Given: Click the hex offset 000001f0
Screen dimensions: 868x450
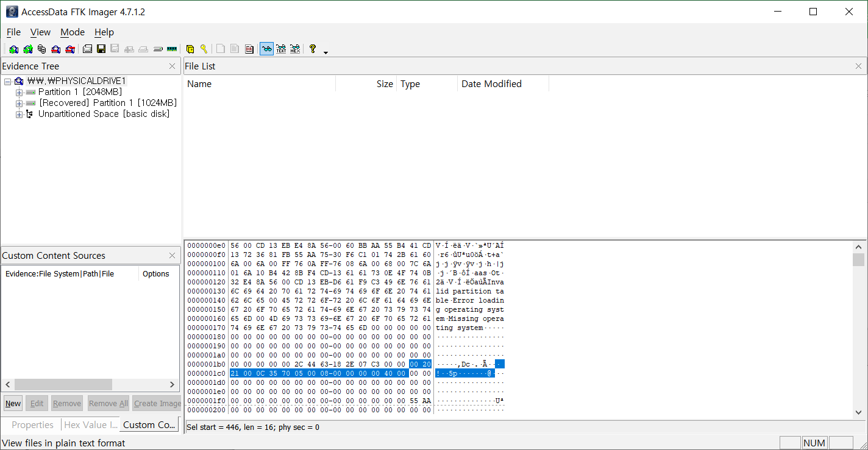Looking at the screenshot, I should coord(207,401).
